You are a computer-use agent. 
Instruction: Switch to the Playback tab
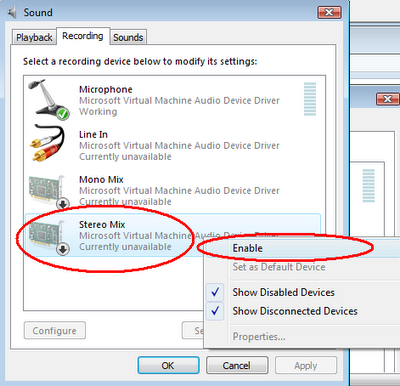34,37
